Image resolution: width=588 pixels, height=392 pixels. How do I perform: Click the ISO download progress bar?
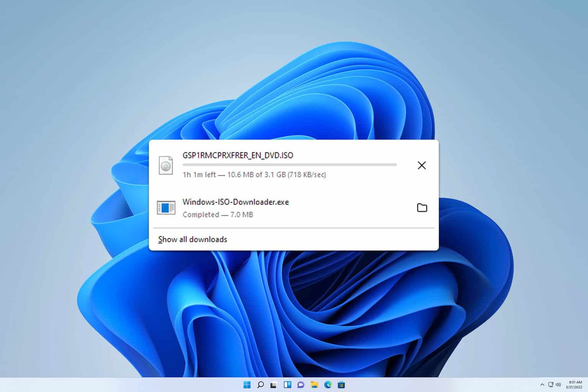[x=290, y=165]
